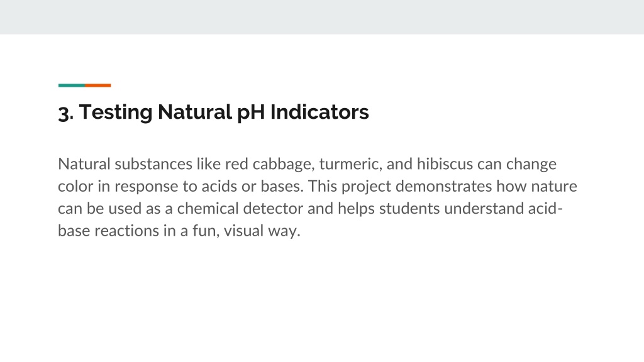Image resolution: width=644 pixels, height=362 pixels.
Task: Click the orange segment of the accent line
Action: [98, 85]
